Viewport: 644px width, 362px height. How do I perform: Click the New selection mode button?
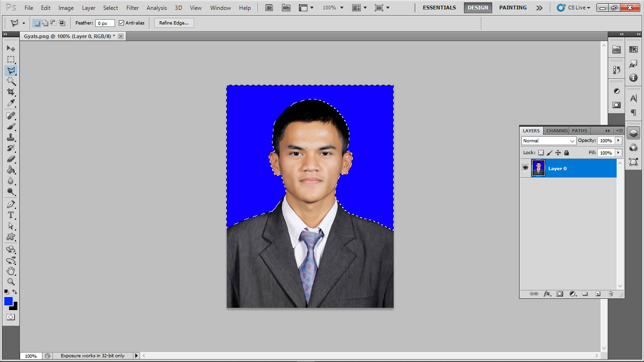click(37, 23)
